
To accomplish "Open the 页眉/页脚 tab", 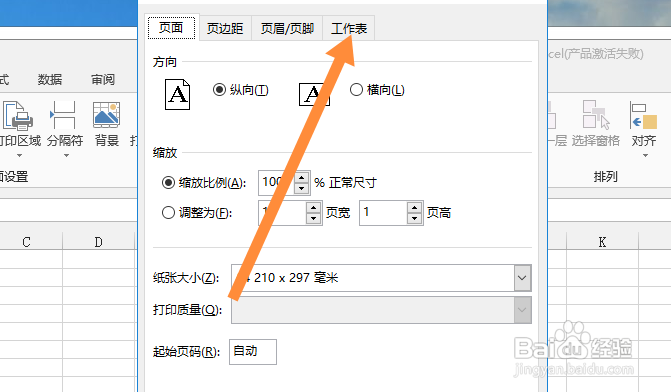I will 287,28.
